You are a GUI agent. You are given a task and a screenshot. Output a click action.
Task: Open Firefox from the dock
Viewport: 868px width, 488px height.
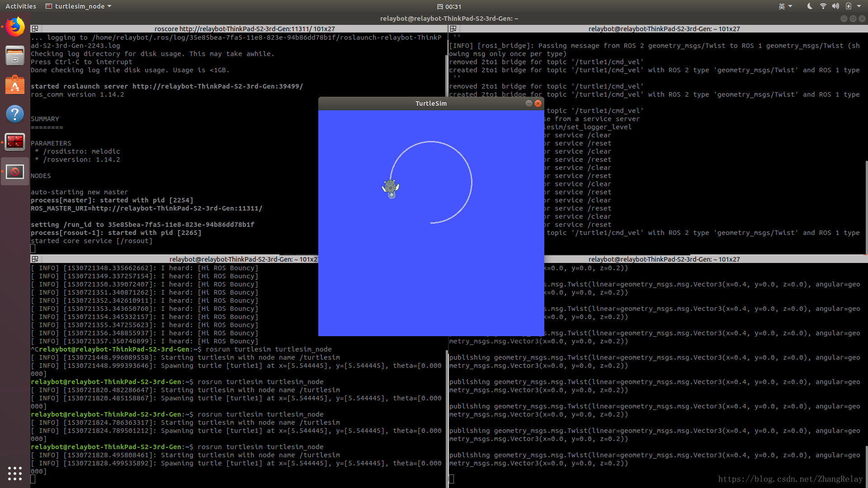15,27
